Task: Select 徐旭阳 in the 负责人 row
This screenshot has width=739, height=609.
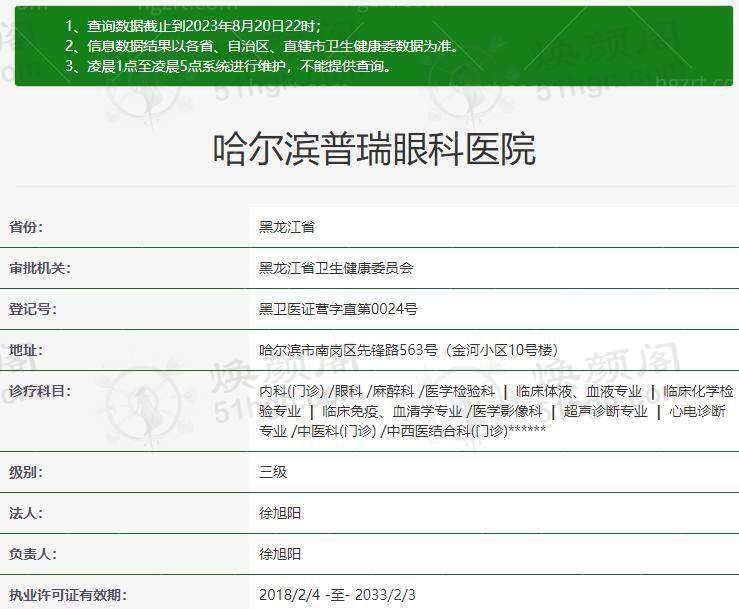Action: (x=280, y=554)
